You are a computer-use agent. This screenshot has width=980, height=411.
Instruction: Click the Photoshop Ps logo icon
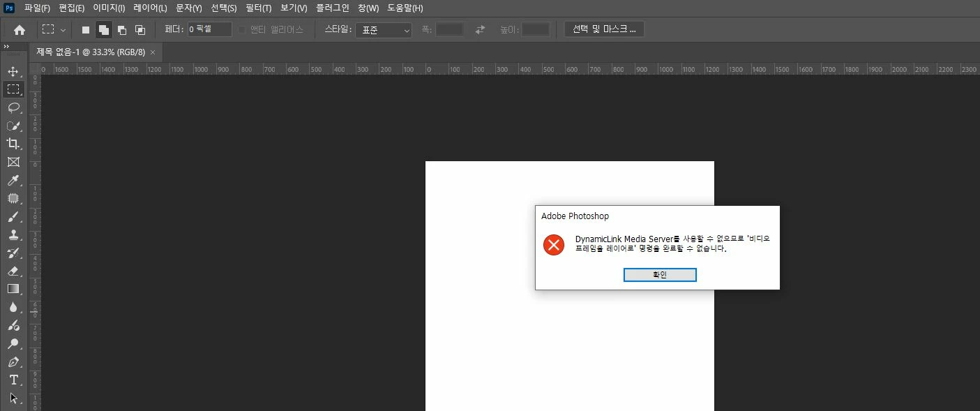pyautogui.click(x=9, y=8)
